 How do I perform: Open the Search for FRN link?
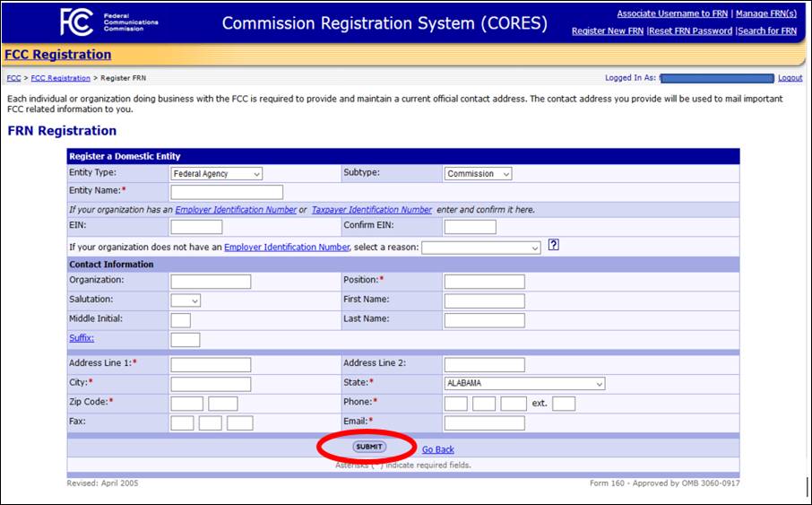tap(767, 31)
